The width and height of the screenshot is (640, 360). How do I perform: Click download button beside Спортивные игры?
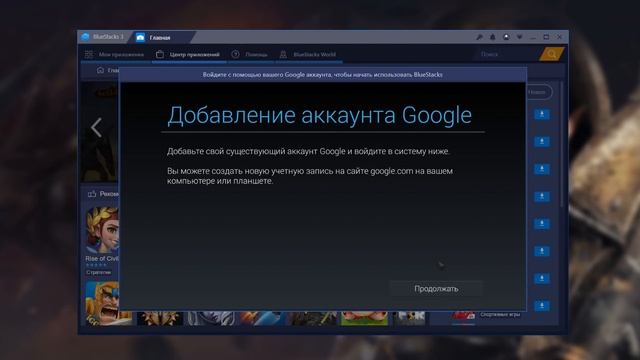coord(542,306)
